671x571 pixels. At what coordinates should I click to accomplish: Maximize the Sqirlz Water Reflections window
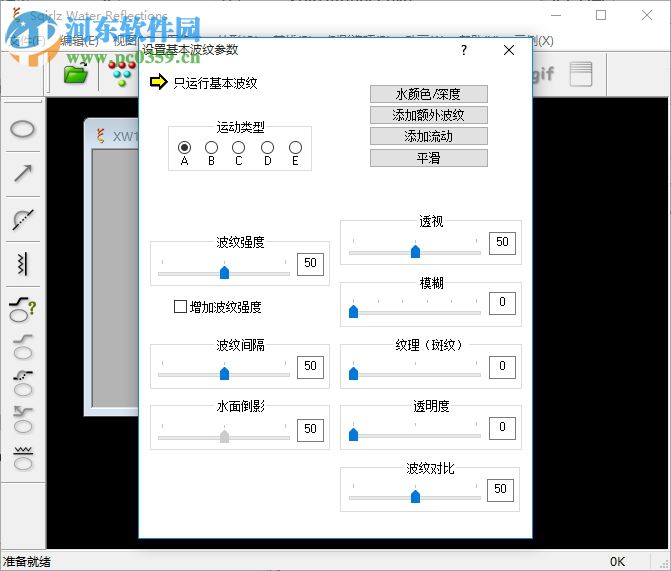[601, 15]
